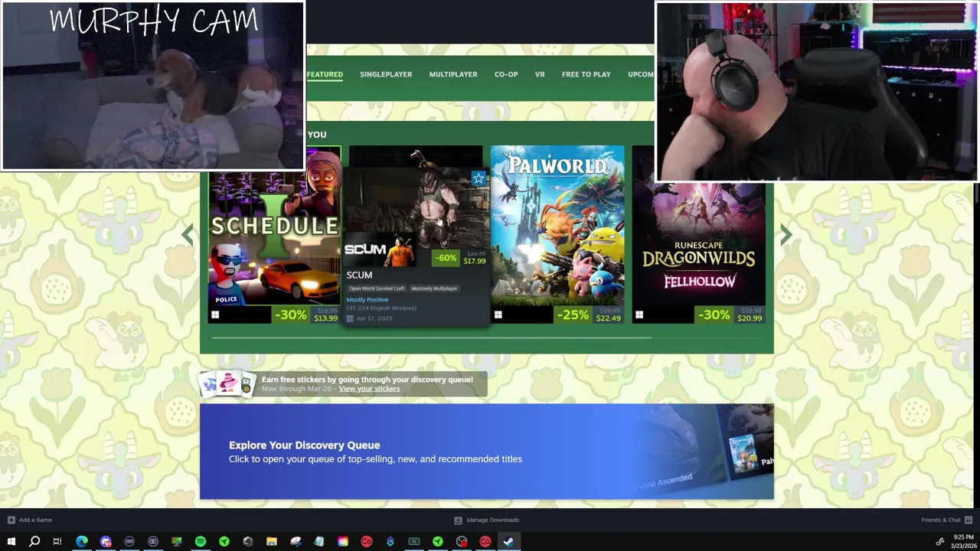Open Task View on taskbar
The width and height of the screenshot is (980, 551).
pyautogui.click(x=57, y=542)
